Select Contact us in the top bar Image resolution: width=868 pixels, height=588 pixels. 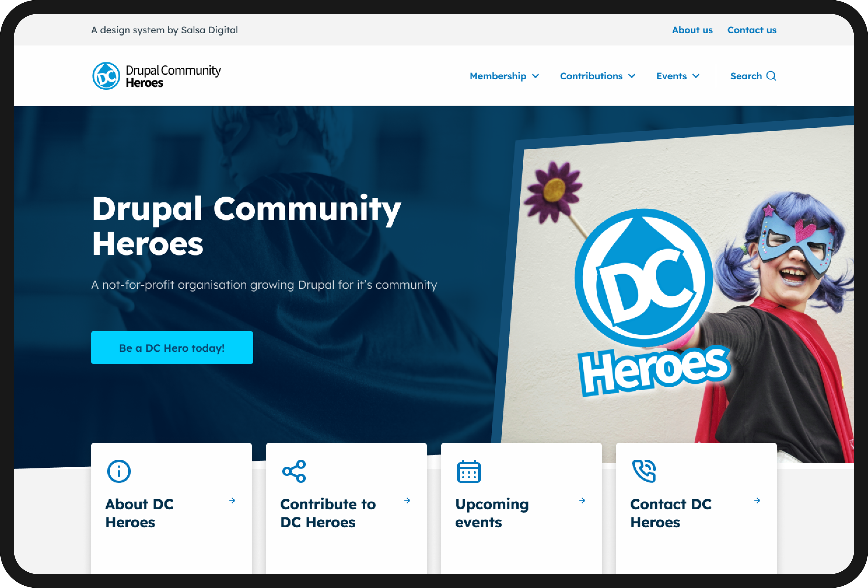coord(752,30)
